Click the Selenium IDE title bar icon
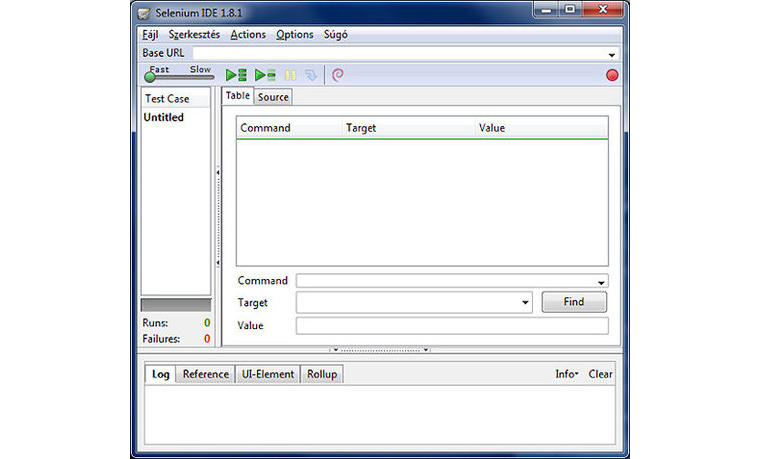The width and height of the screenshot is (760, 459). click(x=146, y=13)
